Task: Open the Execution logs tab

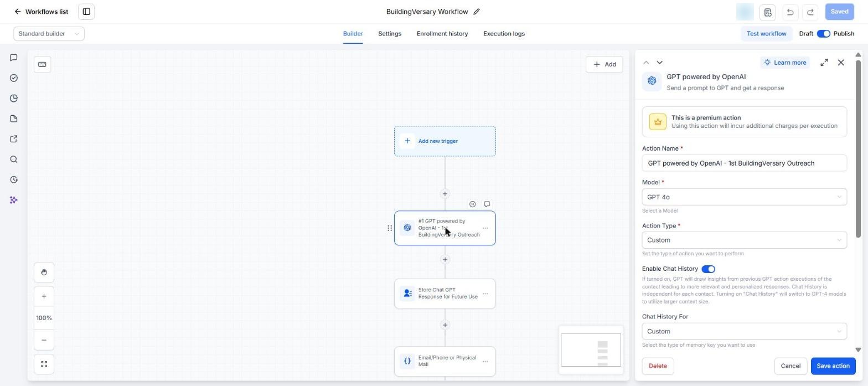Action: tap(504, 34)
